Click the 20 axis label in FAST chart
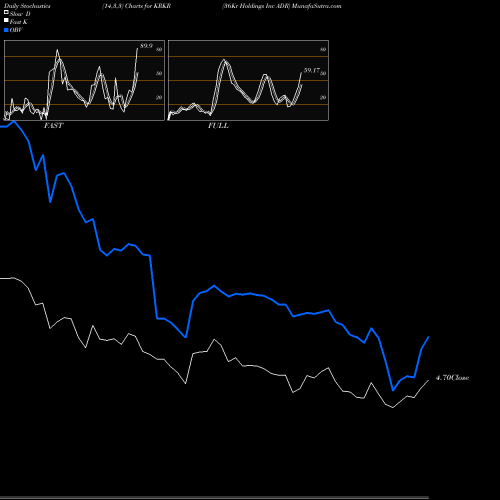 coord(159,97)
